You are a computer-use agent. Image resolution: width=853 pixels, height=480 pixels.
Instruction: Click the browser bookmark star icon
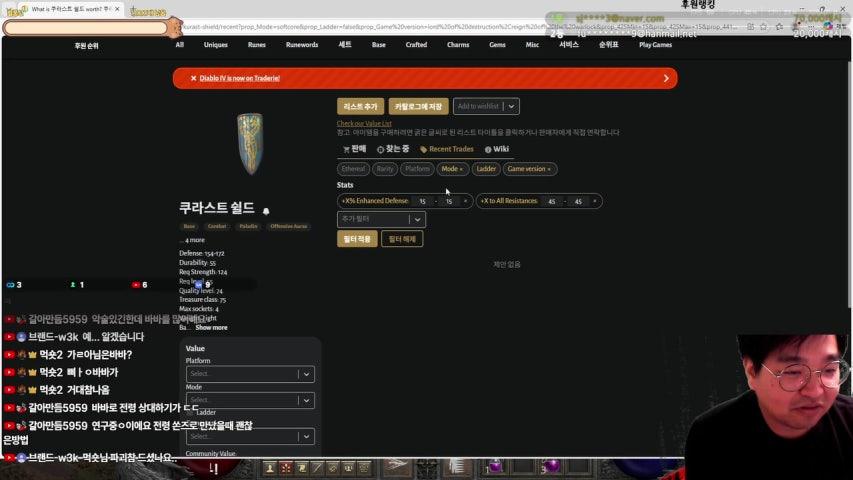click(764, 26)
